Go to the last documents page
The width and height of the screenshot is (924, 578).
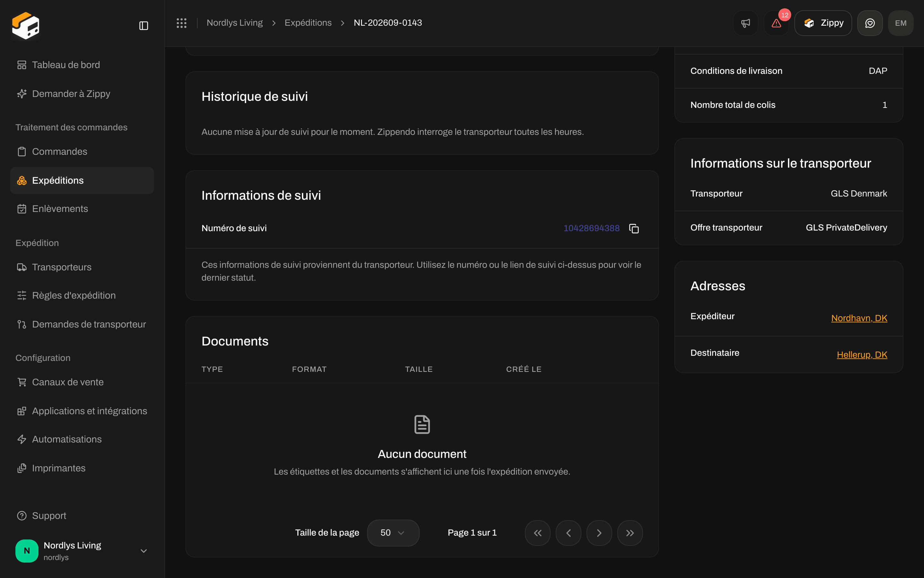[630, 533]
